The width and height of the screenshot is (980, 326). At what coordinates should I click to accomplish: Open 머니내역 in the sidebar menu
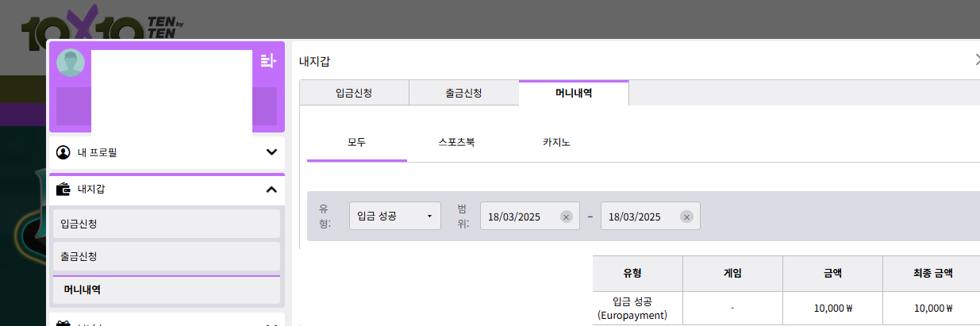167,290
